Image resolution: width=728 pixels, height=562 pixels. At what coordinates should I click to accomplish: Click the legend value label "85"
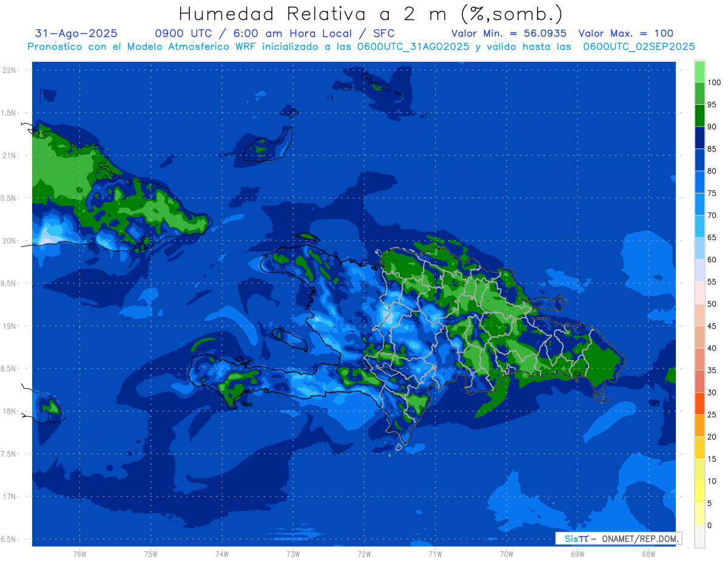click(x=712, y=149)
